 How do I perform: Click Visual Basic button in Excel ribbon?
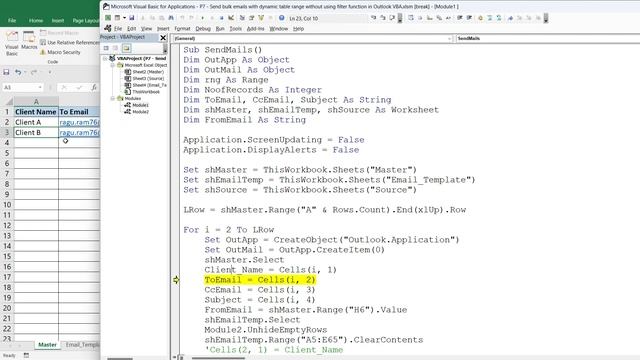pos(12,43)
